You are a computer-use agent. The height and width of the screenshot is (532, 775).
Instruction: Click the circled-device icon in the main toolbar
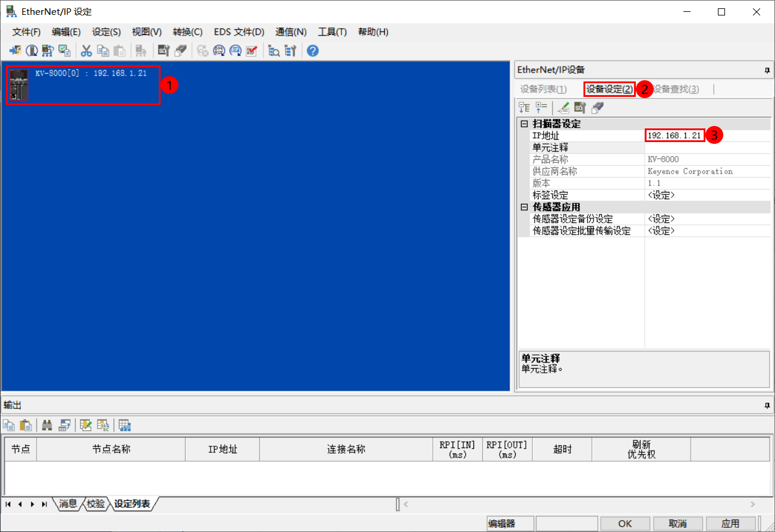point(32,51)
